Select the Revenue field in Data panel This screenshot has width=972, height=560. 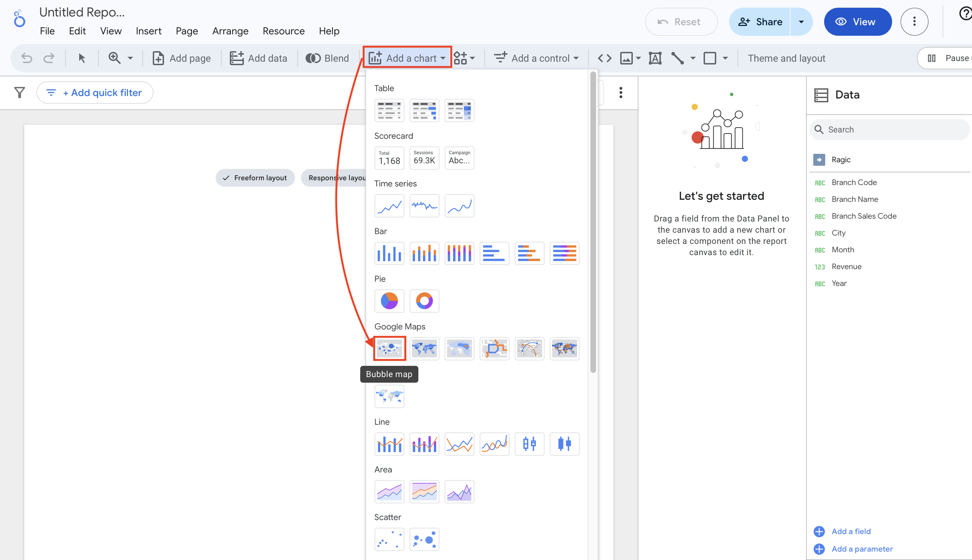[x=846, y=267]
